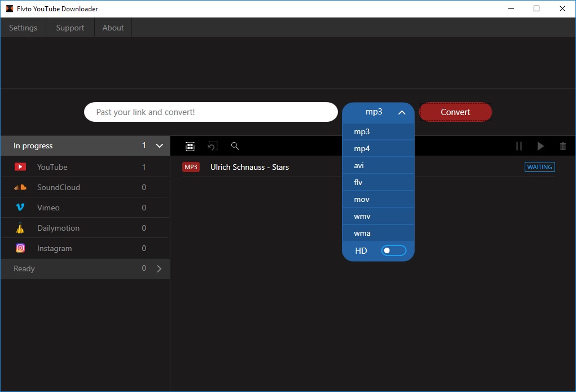Viewport: 576px width, 392px height.
Task: Pause downloads with the pause icon
Action: (x=518, y=146)
